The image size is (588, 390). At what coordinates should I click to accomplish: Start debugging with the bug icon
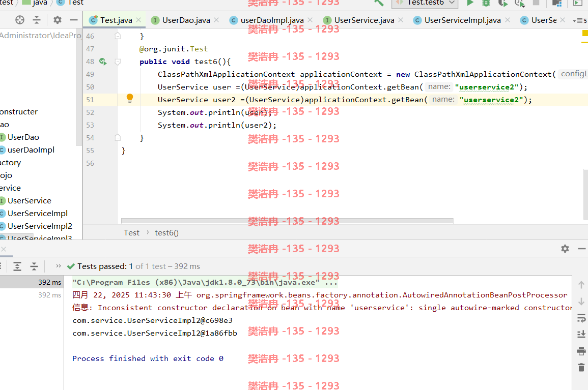(x=486, y=3)
